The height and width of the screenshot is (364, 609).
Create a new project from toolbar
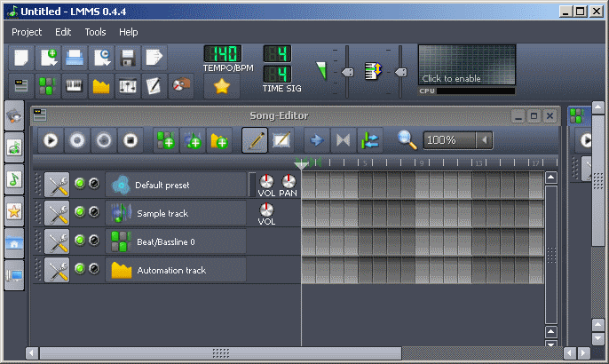pyautogui.click(x=21, y=59)
